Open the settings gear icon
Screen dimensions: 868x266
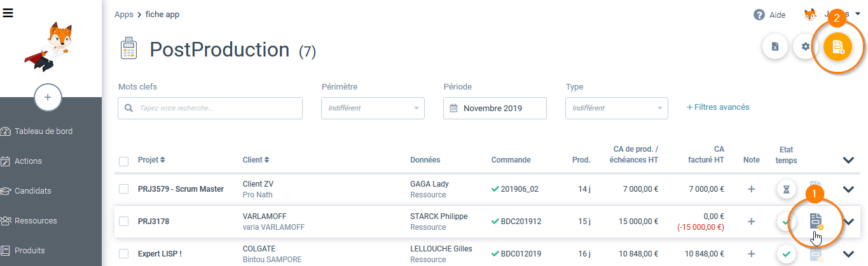[805, 46]
